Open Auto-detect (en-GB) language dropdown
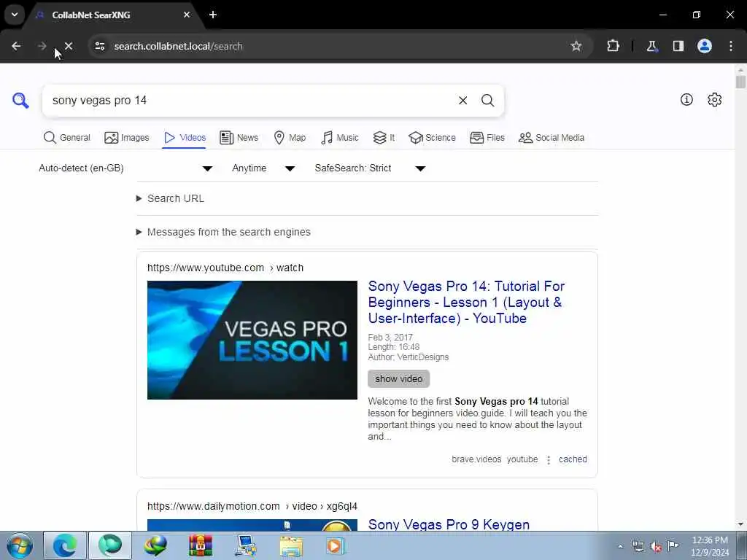The image size is (747, 560). point(125,168)
